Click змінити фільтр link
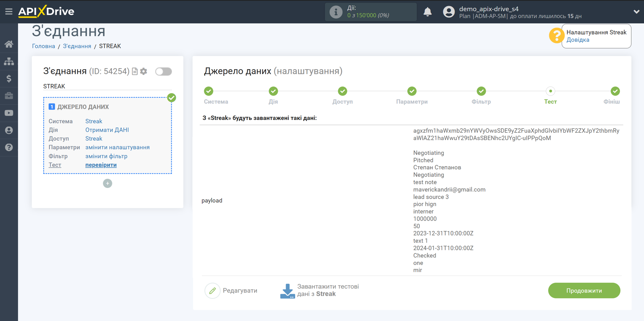The width and height of the screenshot is (644, 321). tap(106, 156)
